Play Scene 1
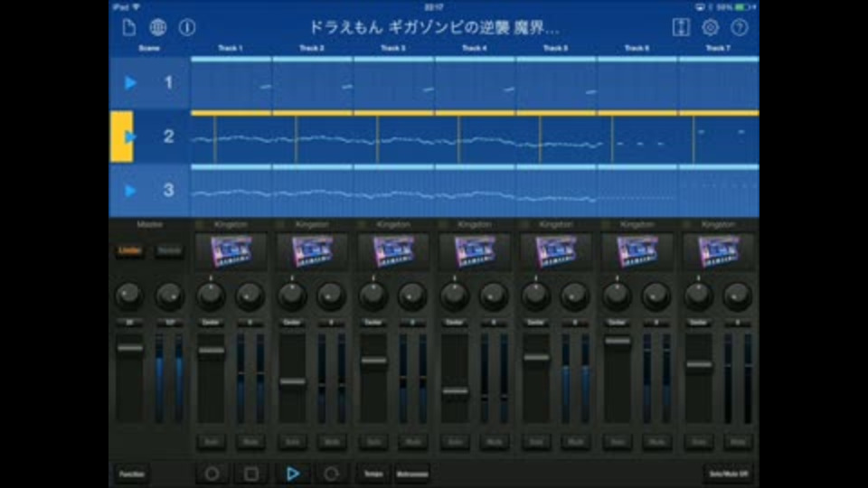This screenshot has width=868, height=488. [130, 83]
